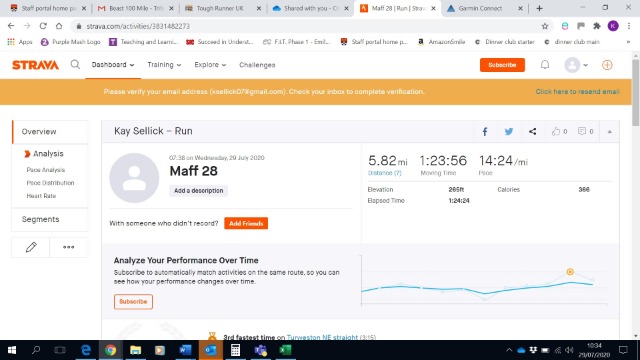
Task: Share activity on Facebook
Action: click(x=485, y=131)
